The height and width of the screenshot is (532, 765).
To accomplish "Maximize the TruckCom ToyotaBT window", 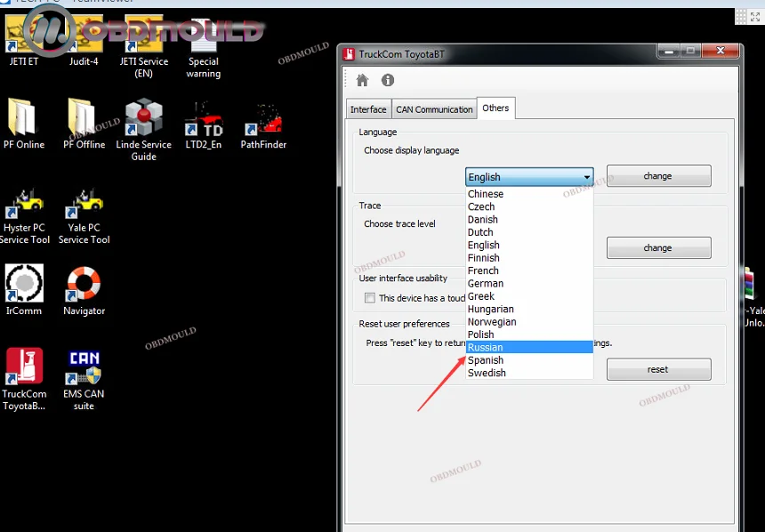I will (x=691, y=51).
